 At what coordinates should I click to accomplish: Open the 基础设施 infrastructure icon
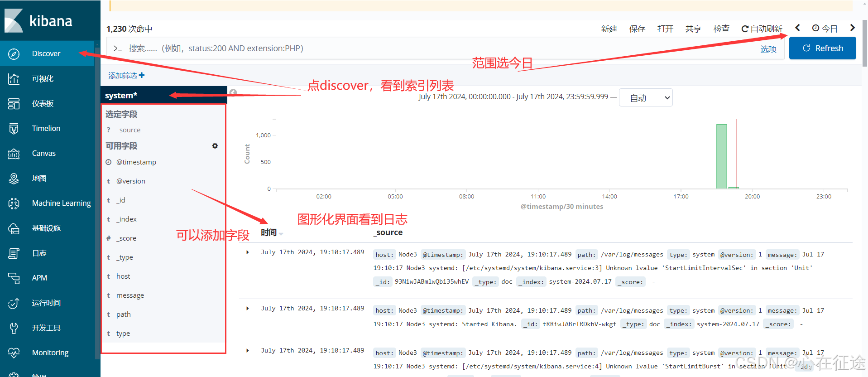[14, 228]
